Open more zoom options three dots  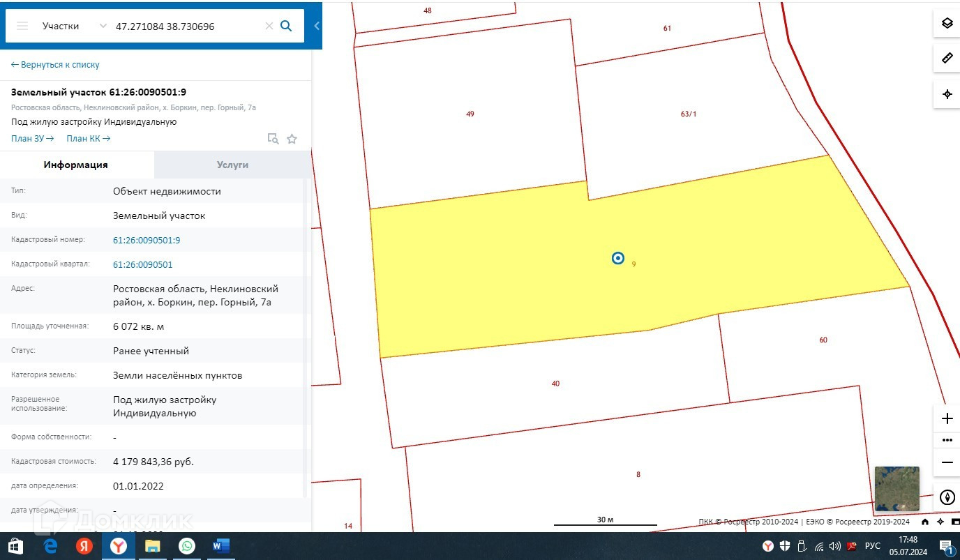click(x=947, y=440)
